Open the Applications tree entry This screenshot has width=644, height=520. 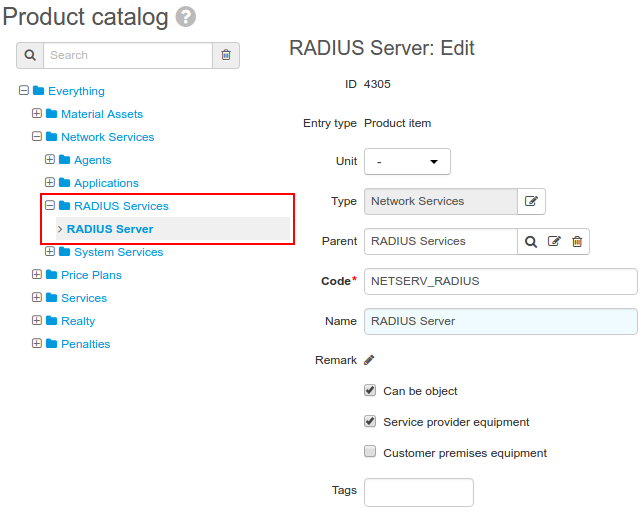(106, 183)
